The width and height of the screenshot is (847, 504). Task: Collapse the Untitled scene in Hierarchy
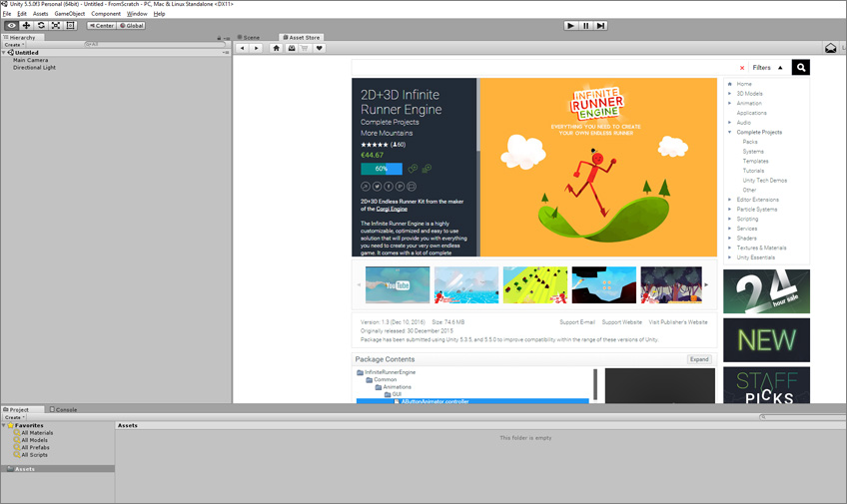[x=4, y=52]
